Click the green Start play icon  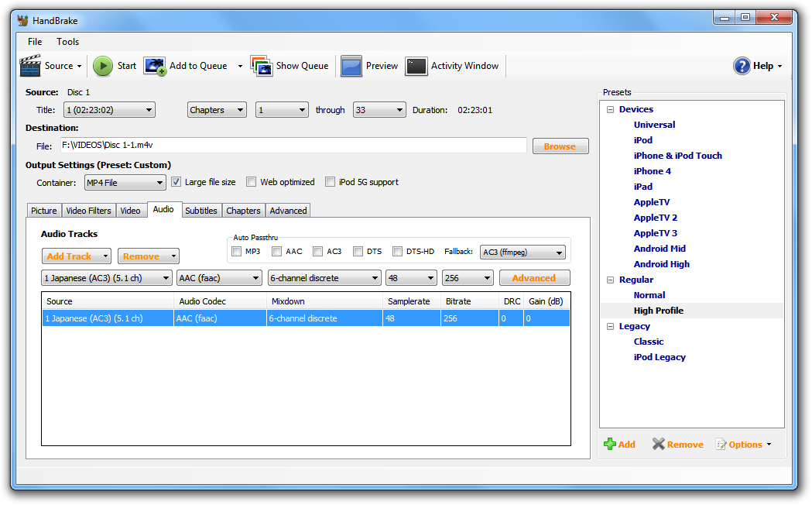(102, 67)
